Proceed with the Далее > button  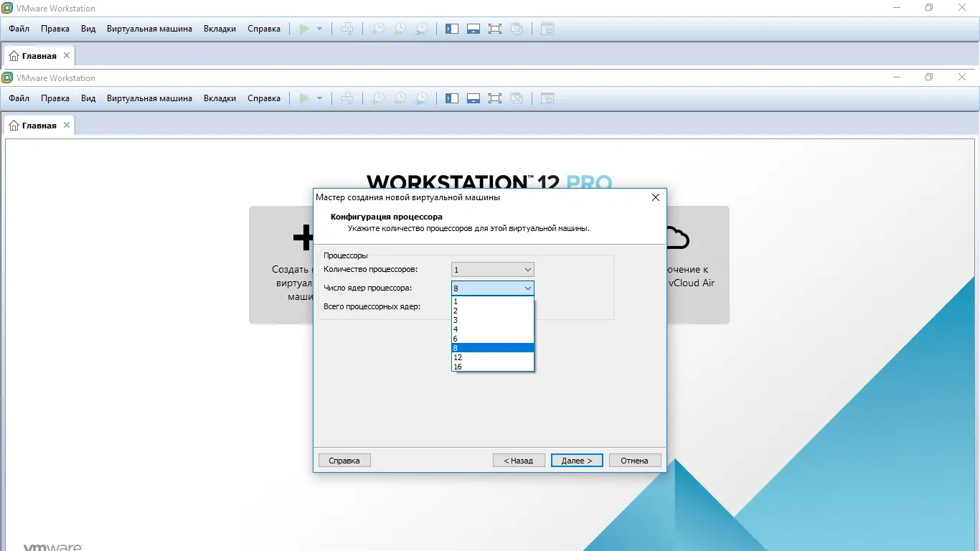pos(577,461)
